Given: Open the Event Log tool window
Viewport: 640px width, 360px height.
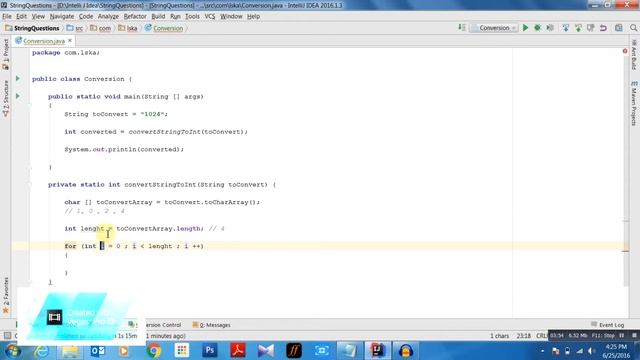Looking at the screenshot, I should click(x=608, y=325).
